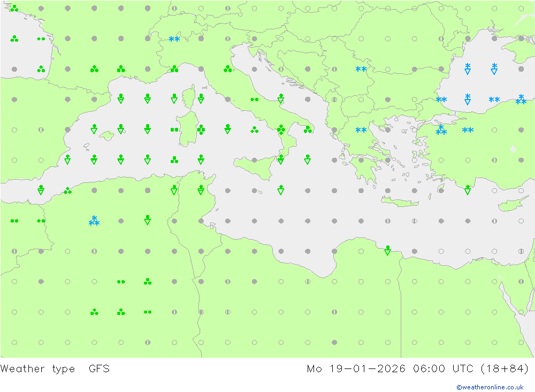The width and height of the screenshot is (535, 392).
Task: Click the 'Weather type' title text
Action: 37,369
